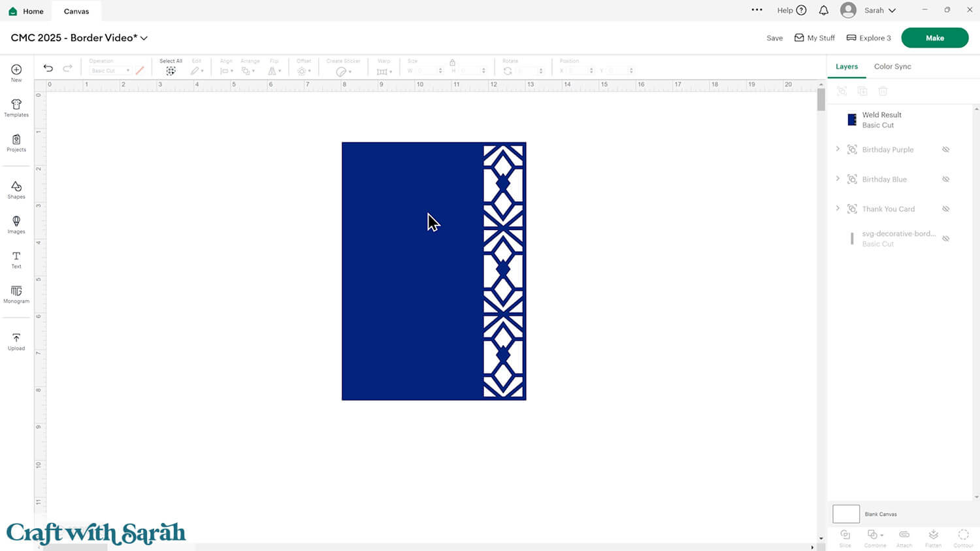Image resolution: width=980 pixels, height=551 pixels.
Task: Open the Images library
Action: [x=16, y=224]
